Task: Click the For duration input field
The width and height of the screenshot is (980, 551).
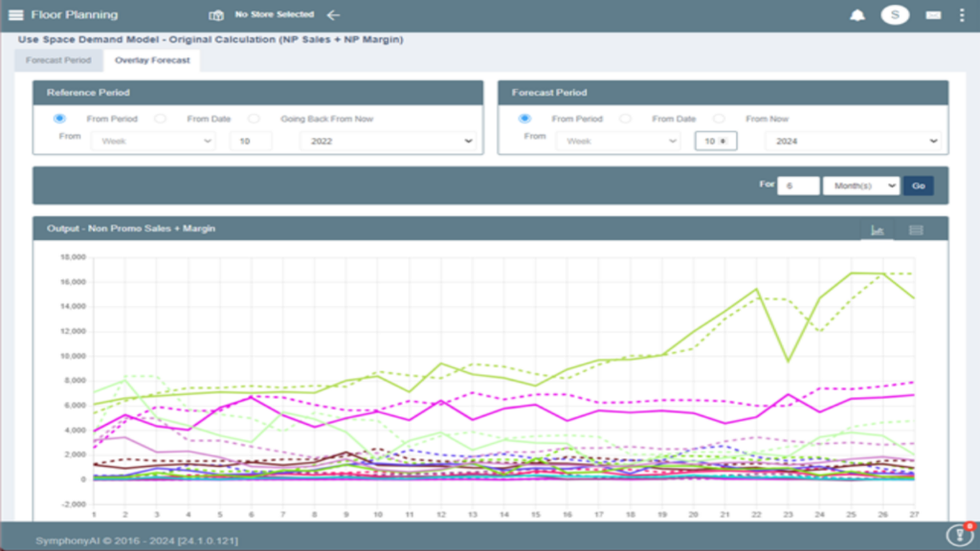Action: 797,186
